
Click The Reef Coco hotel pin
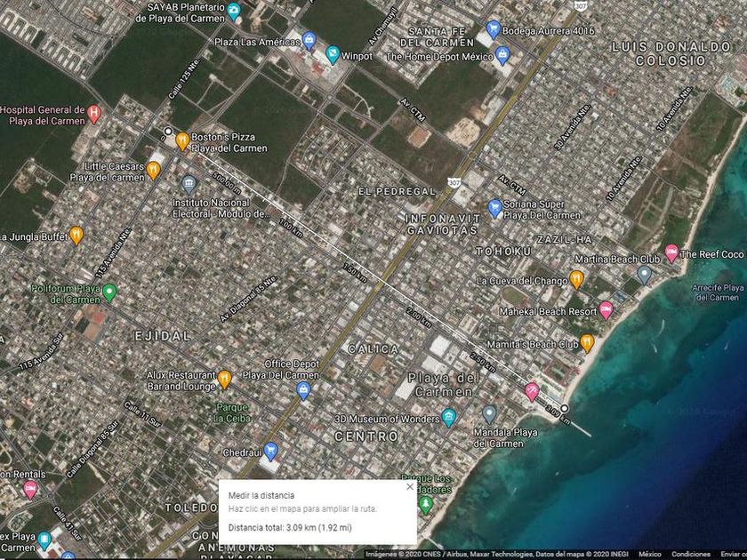pos(671,253)
